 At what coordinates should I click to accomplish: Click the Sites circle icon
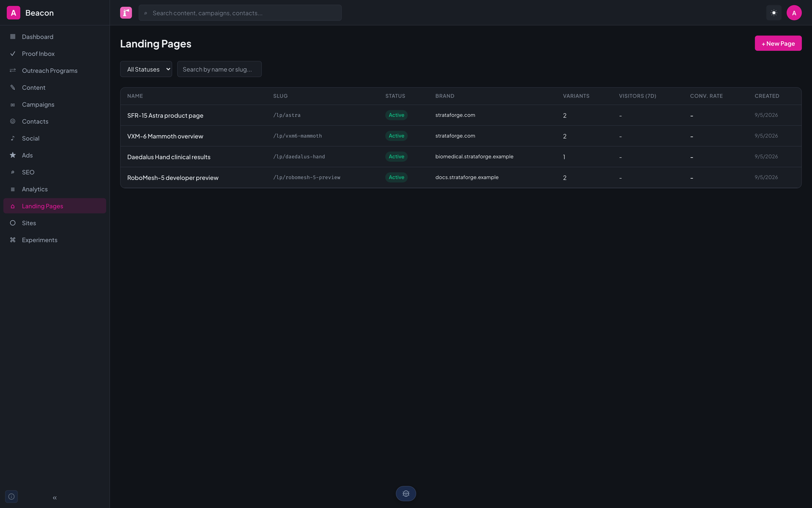pos(12,223)
